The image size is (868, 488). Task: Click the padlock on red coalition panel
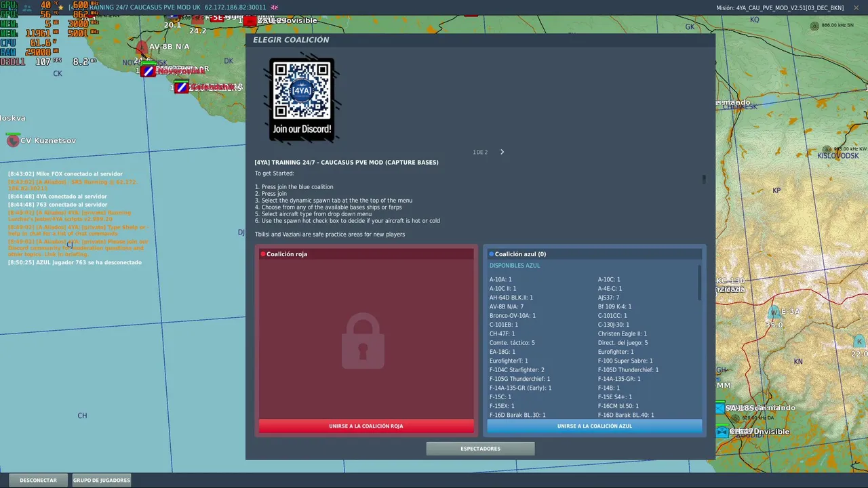click(363, 340)
